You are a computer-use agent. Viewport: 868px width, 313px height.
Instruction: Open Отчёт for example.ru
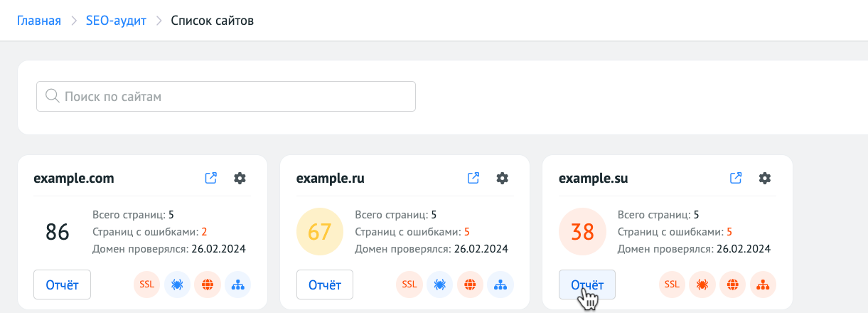[324, 285]
